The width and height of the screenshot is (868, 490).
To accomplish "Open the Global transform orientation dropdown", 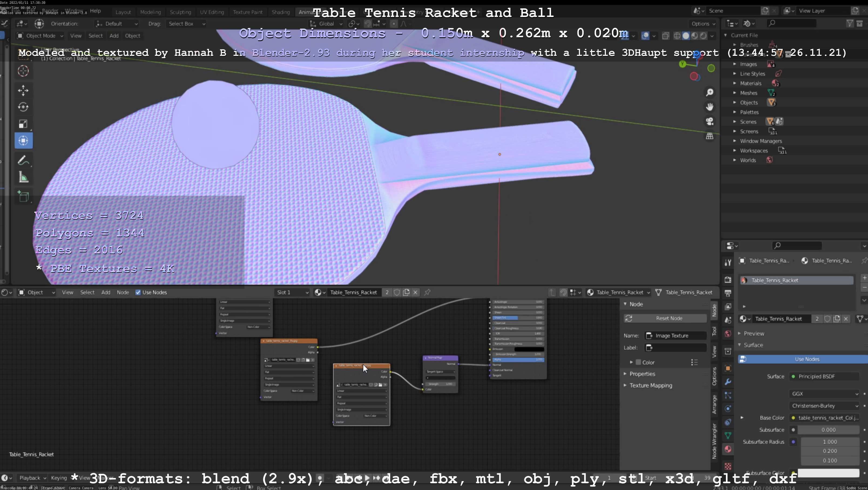I will point(326,23).
